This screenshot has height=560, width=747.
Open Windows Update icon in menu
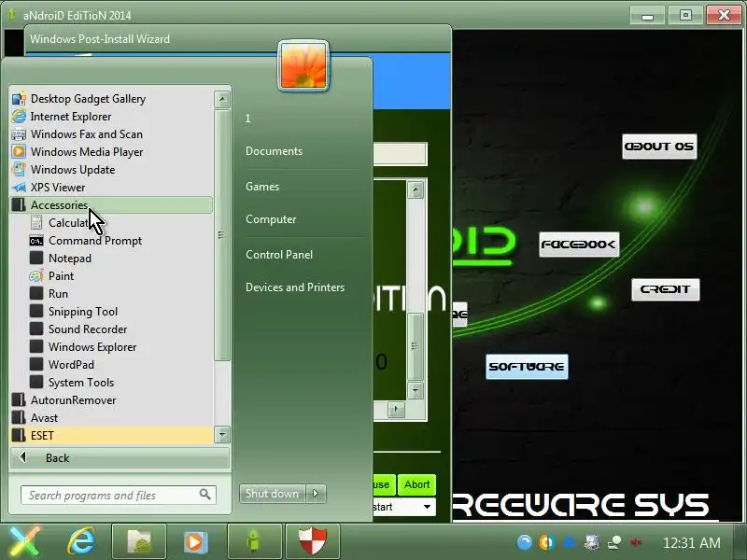pyautogui.click(x=19, y=170)
